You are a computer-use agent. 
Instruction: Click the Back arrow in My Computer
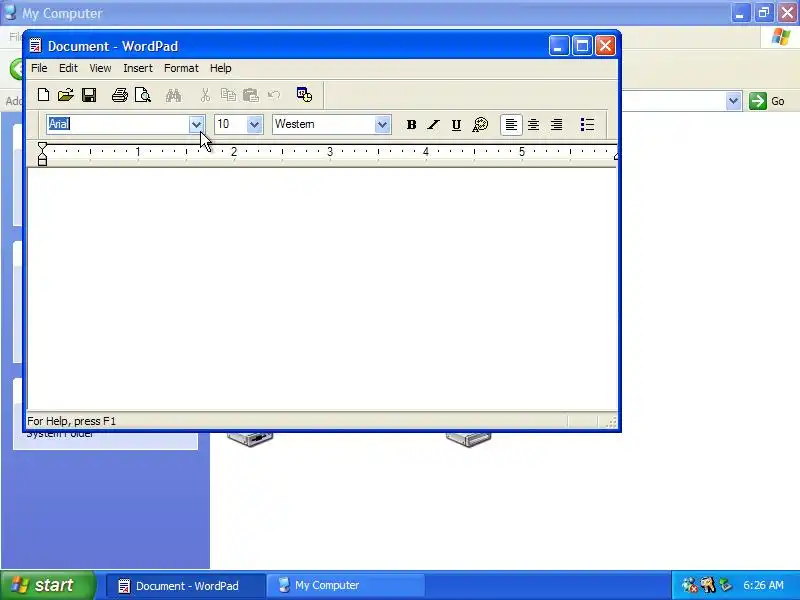[x=16, y=69]
